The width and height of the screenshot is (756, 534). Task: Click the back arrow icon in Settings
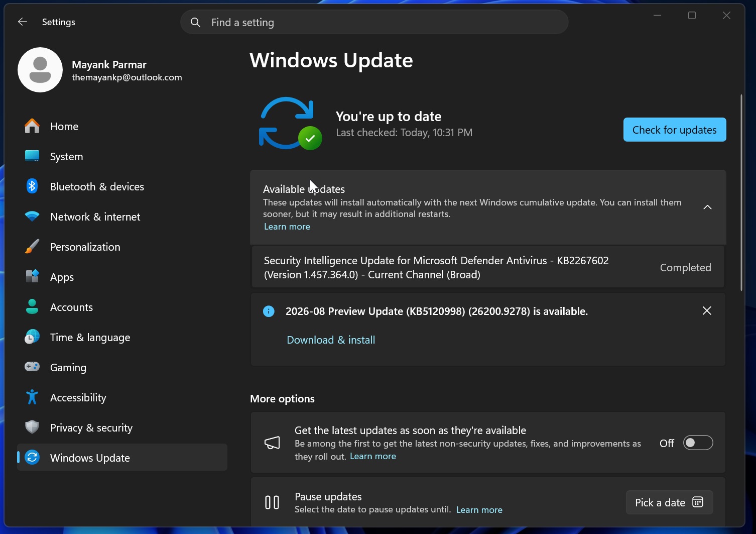coord(22,22)
